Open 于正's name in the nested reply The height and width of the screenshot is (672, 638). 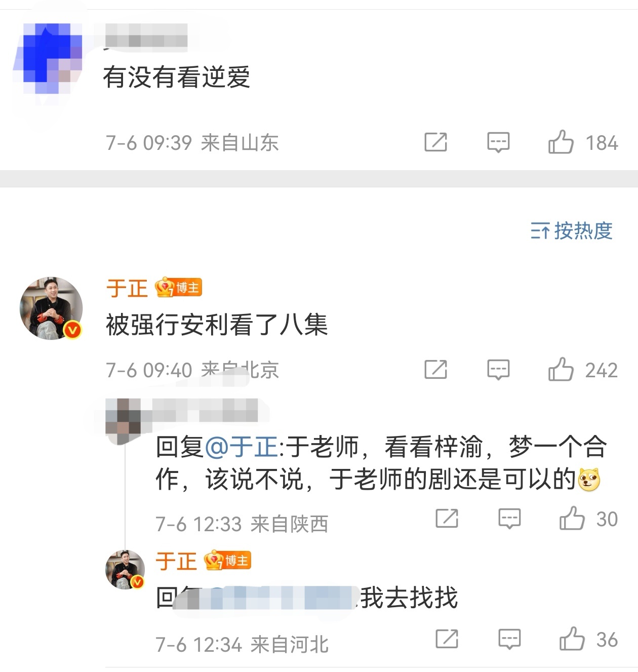click(176, 561)
